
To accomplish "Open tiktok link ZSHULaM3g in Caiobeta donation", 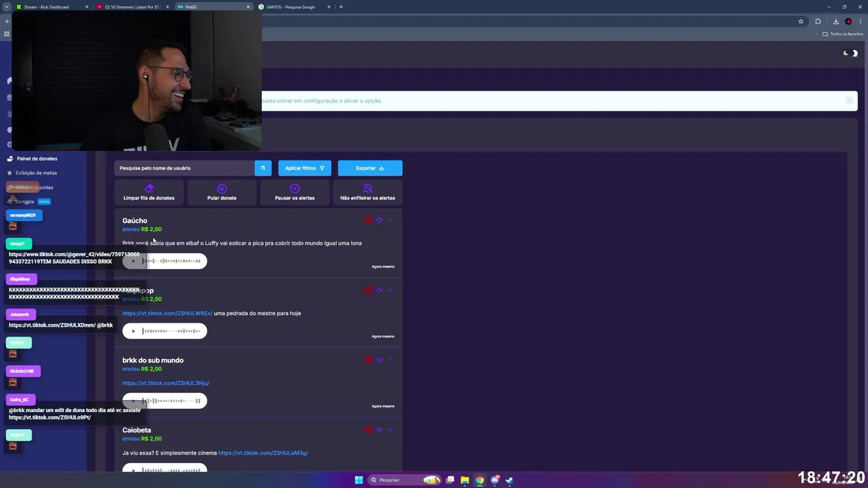I will coord(263,453).
